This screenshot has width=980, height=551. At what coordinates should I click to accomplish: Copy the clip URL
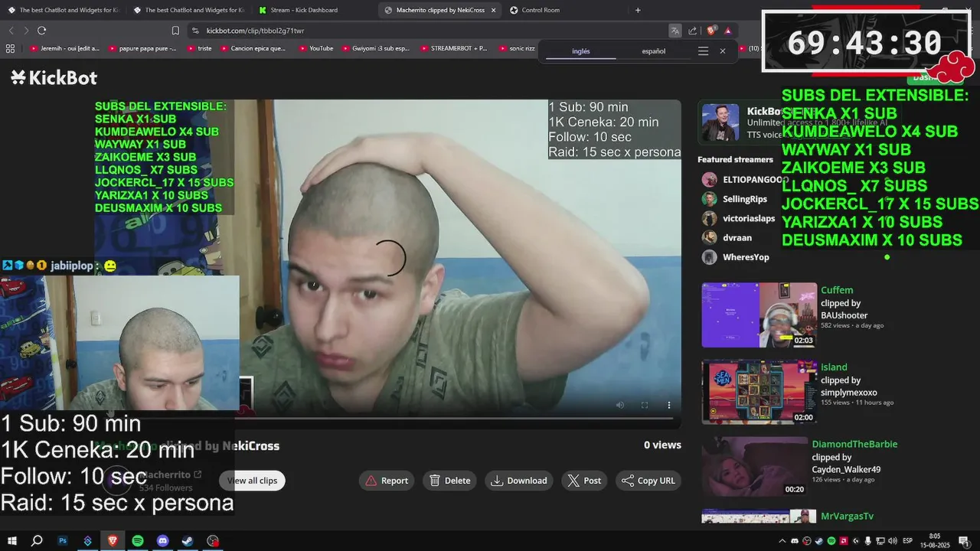pyautogui.click(x=648, y=481)
